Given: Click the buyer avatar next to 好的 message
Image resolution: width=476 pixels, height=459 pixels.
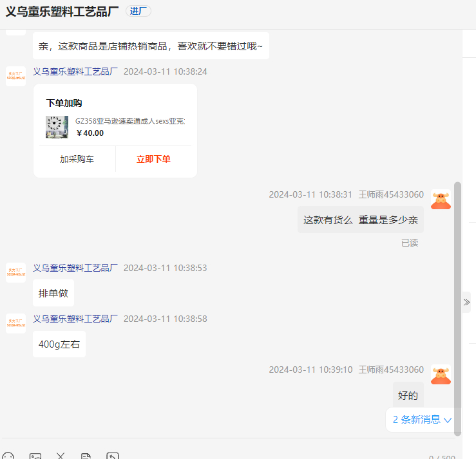Looking at the screenshot, I should tap(441, 375).
